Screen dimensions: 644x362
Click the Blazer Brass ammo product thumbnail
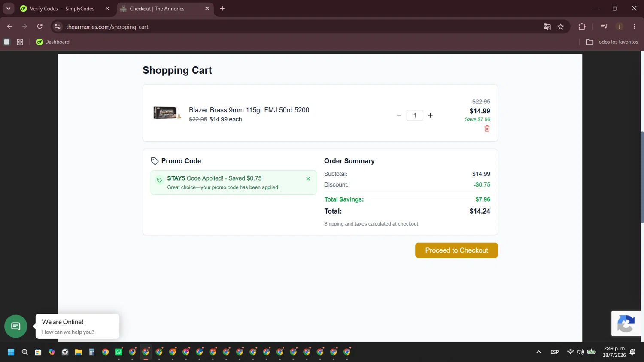(x=167, y=113)
